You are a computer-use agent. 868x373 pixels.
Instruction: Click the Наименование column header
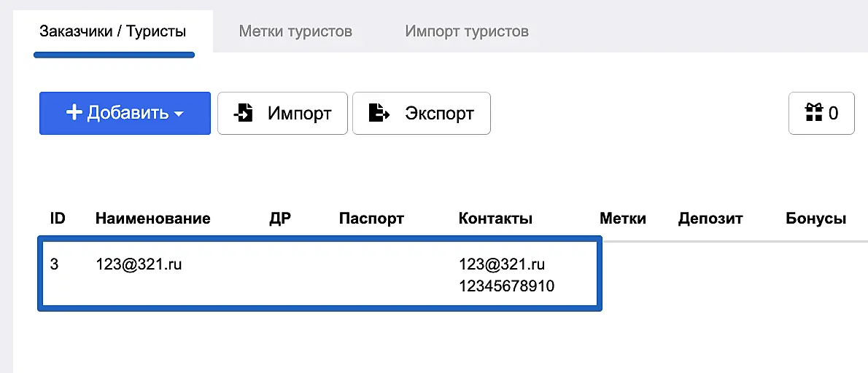(x=152, y=219)
